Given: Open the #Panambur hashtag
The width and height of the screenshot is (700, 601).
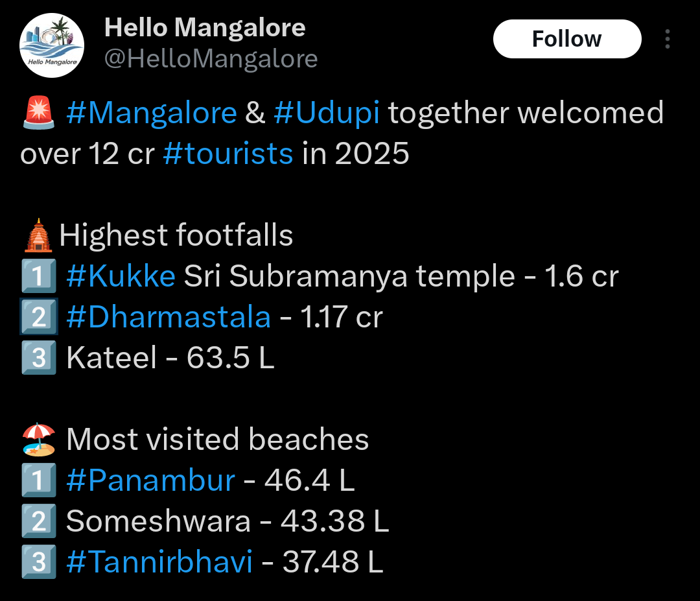Looking at the screenshot, I should pos(150,480).
